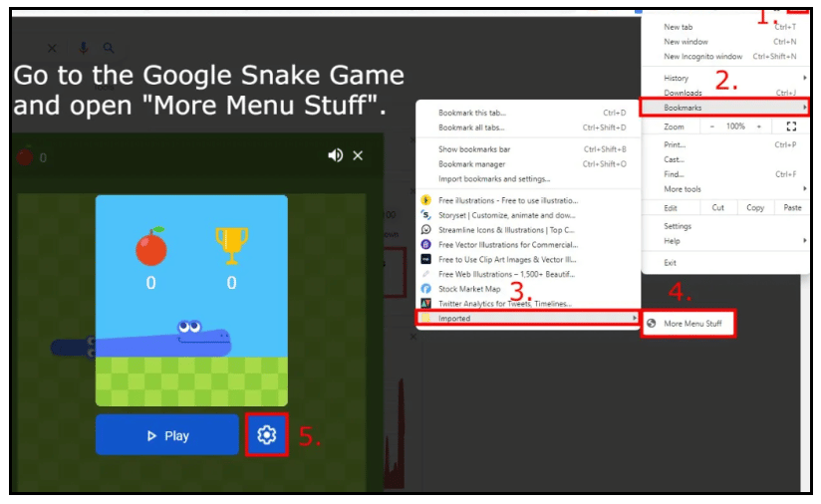
Task: Click the search magnifier icon
Action: tap(108, 48)
